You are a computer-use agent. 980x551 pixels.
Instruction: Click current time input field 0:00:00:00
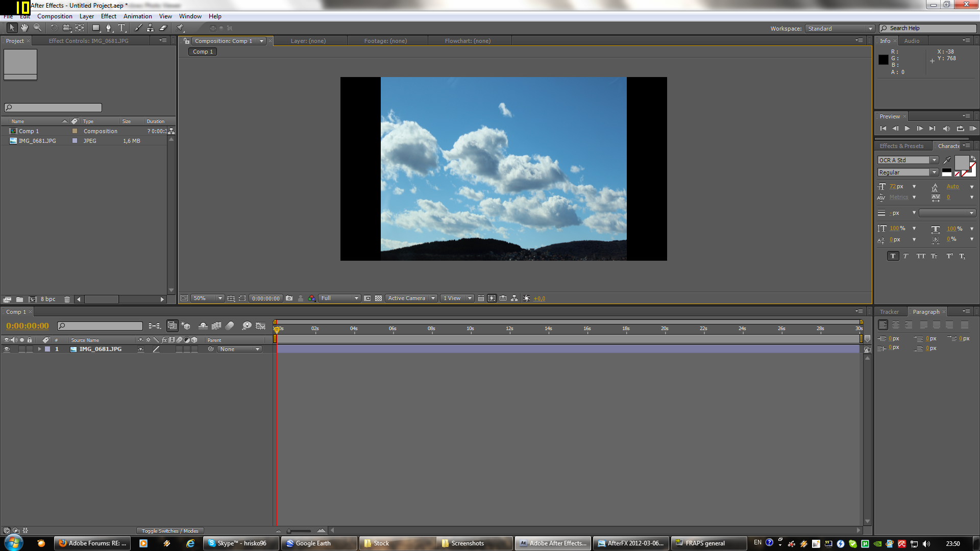28,325
